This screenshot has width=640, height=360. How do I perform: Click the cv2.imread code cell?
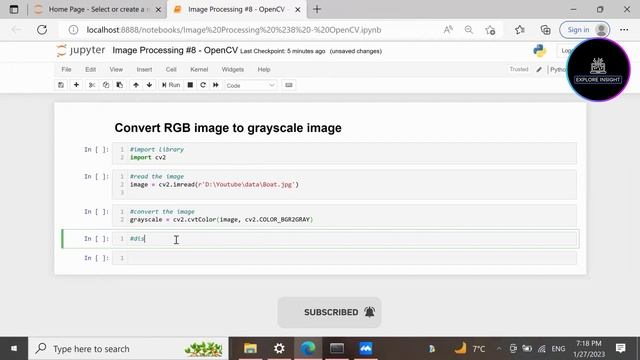(344, 184)
